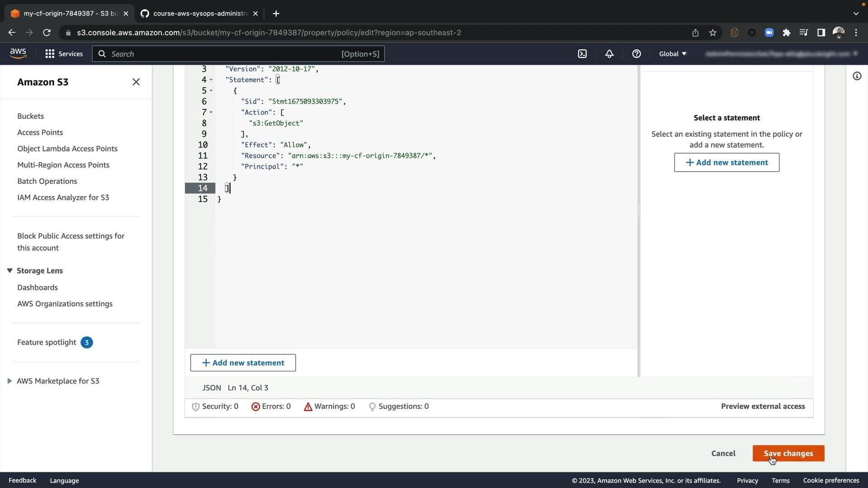The width and height of the screenshot is (868, 488).
Task: Collapse the Statement array fold arrow on line 4
Action: 211,80
